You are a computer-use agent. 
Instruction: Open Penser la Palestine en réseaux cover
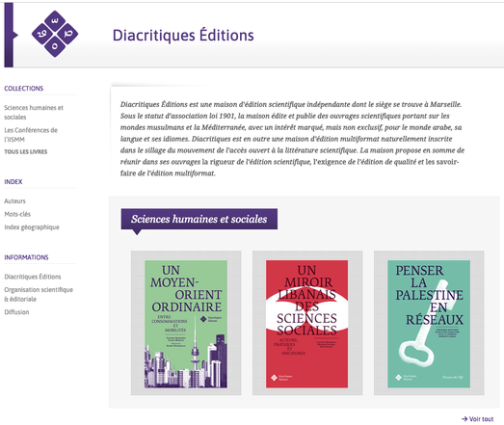pos(429,324)
